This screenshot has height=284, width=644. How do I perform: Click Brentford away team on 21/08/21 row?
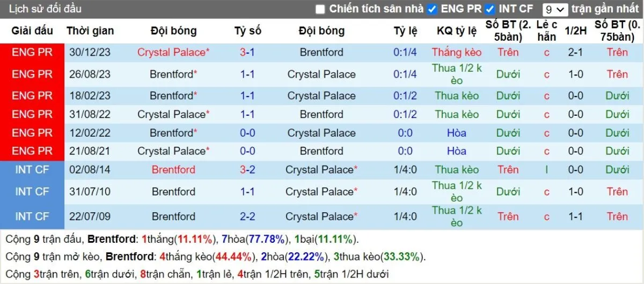pos(321,151)
